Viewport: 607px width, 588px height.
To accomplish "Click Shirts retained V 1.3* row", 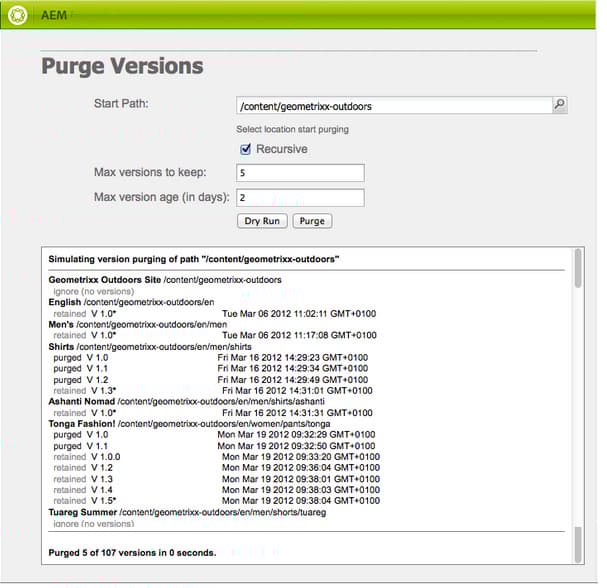I will tap(213, 391).
